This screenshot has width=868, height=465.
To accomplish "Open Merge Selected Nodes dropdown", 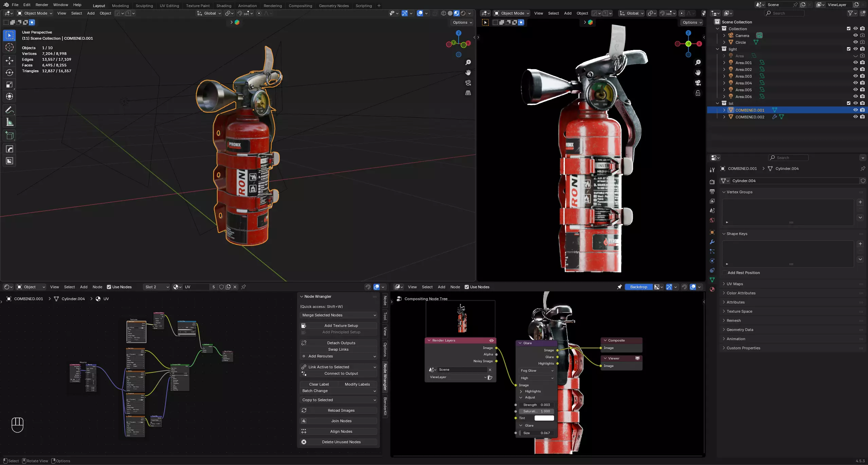I will pos(338,315).
